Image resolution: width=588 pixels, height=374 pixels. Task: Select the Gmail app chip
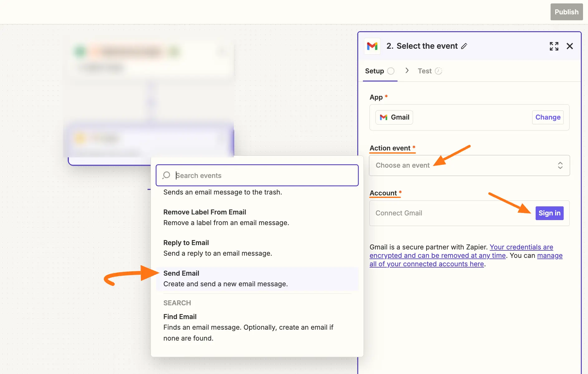coord(394,117)
